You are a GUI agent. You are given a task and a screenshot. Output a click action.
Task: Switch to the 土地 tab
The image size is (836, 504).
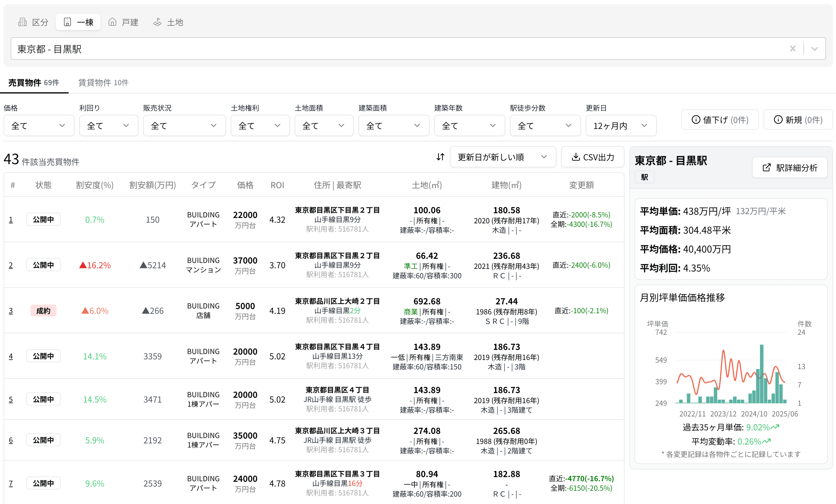[x=168, y=22]
